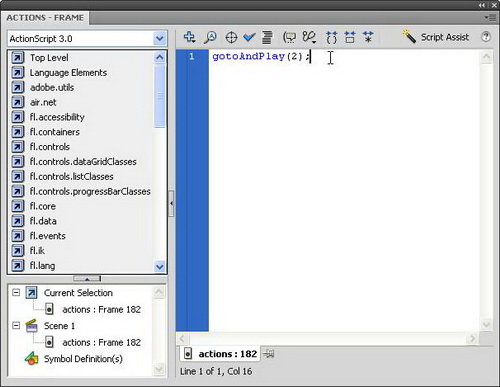Open the panel options menu icon
Image resolution: width=500 pixels, height=387 pixels.
click(490, 17)
